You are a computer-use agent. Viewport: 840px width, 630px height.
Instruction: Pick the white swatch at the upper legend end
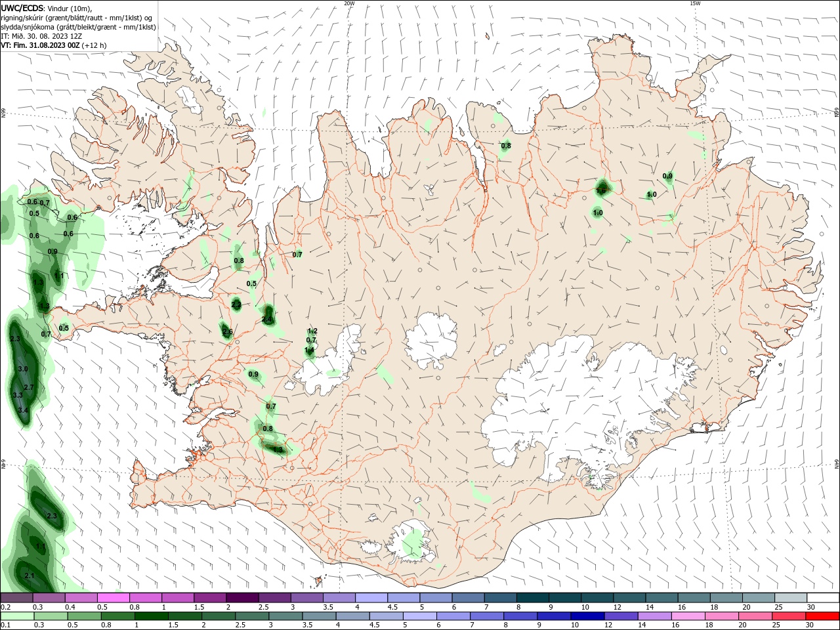[x=824, y=598]
